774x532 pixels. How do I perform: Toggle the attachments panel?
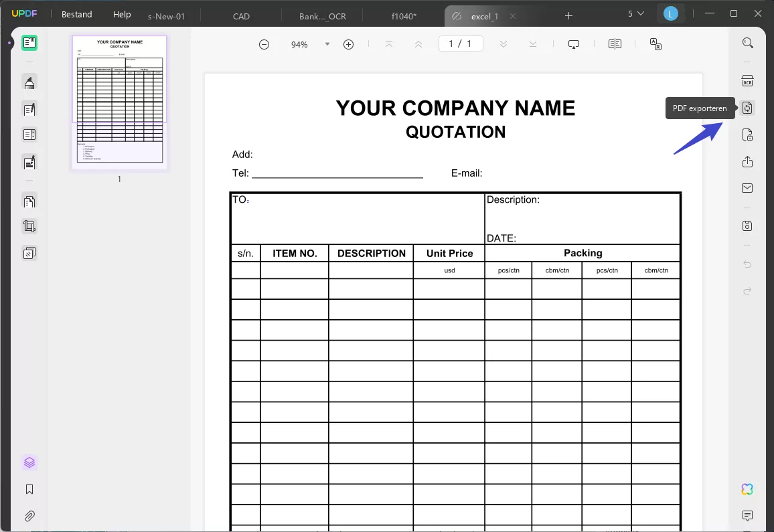[x=29, y=516]
